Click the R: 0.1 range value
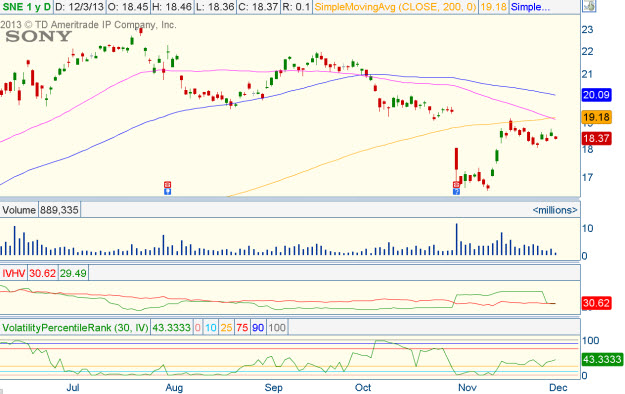 coord(296,7)
